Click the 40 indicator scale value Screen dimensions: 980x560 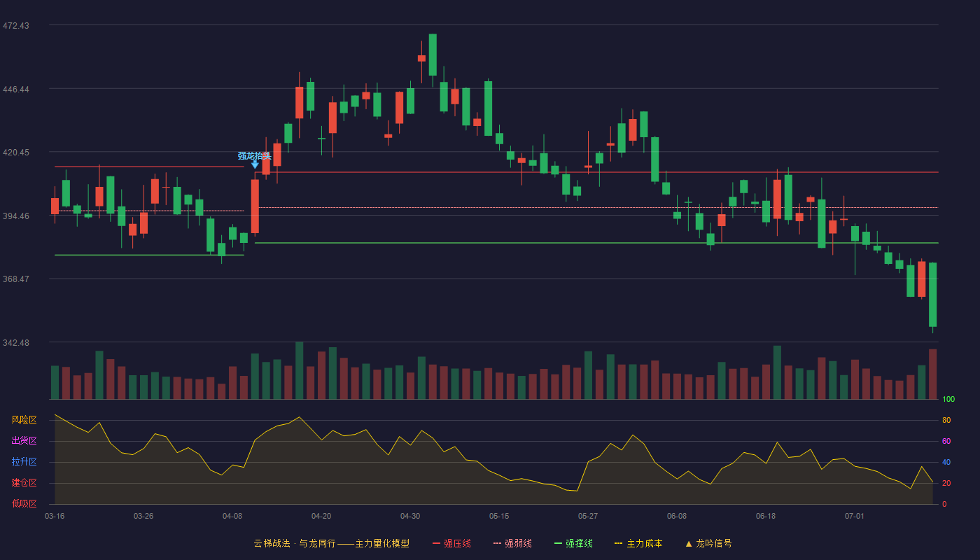946,462
